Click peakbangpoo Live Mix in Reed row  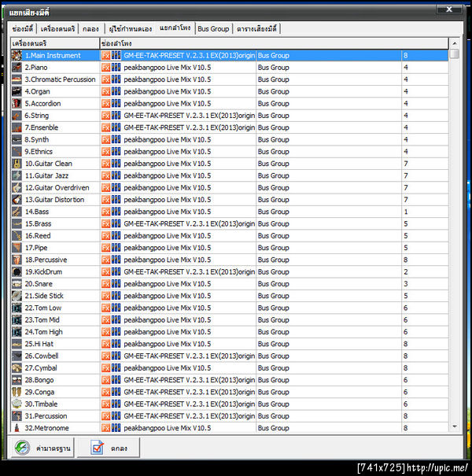point(168,235)
